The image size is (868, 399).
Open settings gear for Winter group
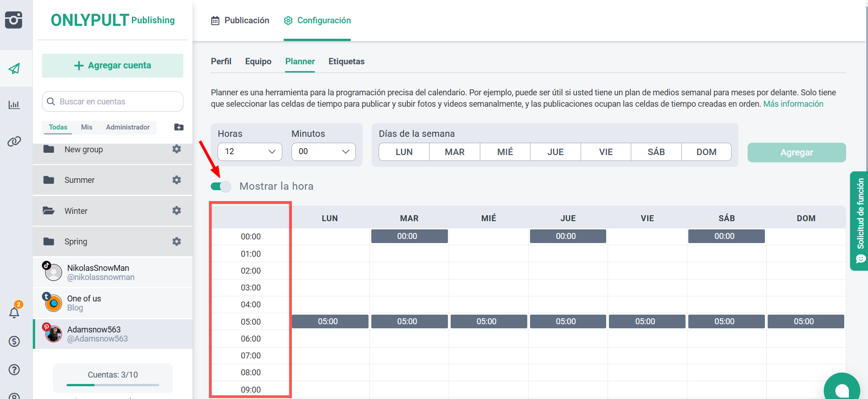coord(177,211)
